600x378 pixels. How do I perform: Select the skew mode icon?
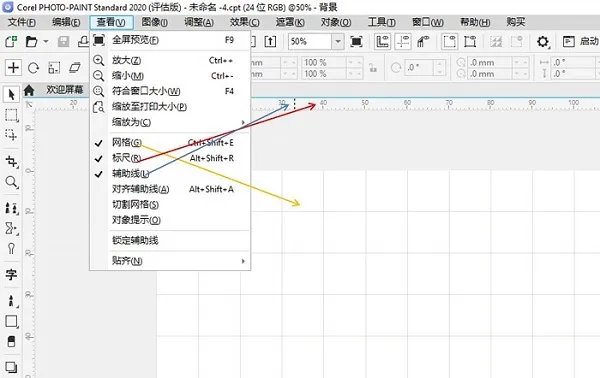pyautogui.click(x=75, y=68)
